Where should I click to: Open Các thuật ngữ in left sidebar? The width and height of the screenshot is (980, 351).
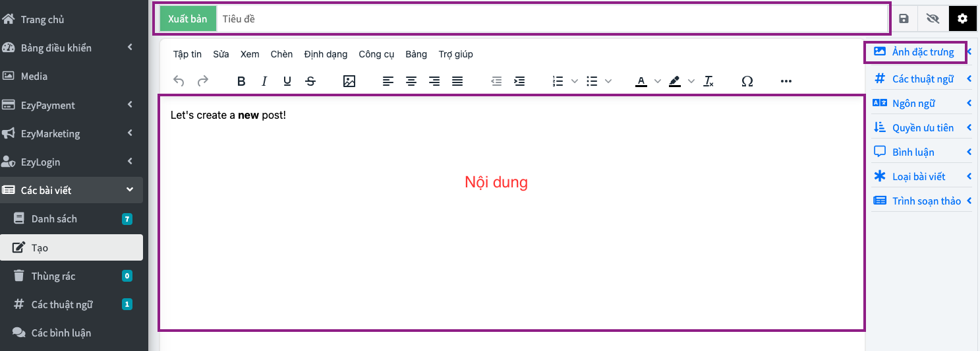click(71, 304)
